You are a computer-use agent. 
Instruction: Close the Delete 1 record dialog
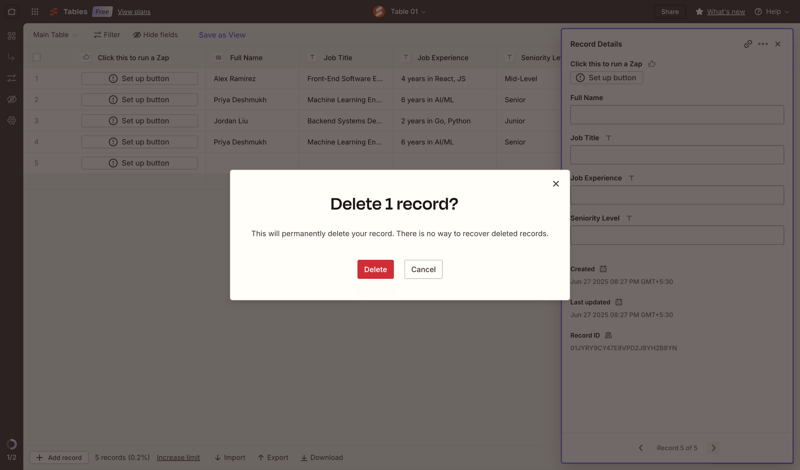556,184
